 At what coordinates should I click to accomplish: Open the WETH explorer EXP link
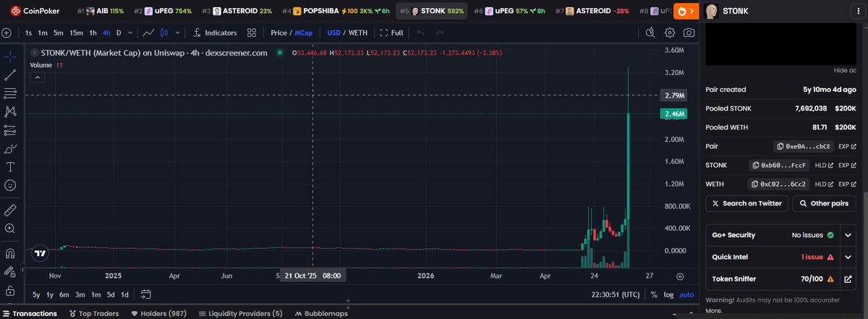(847, 184)
